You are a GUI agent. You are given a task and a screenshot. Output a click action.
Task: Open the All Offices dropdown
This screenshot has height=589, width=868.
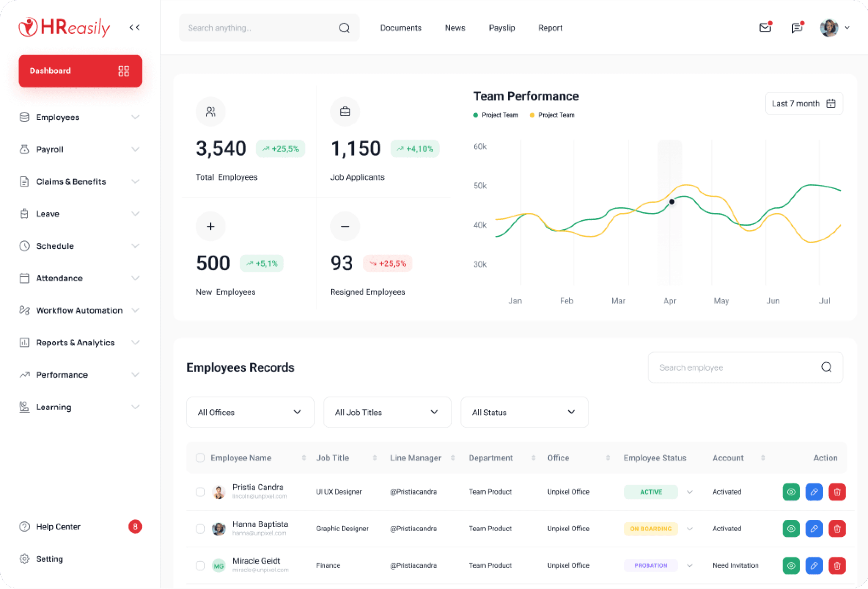point(250,412)
